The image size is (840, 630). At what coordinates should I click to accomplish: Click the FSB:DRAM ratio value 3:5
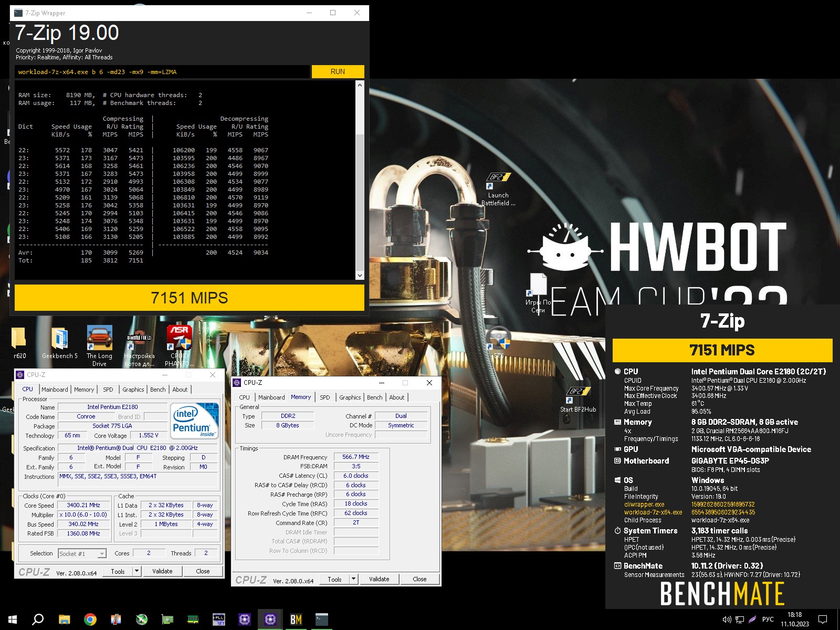(x=356, y=466)
